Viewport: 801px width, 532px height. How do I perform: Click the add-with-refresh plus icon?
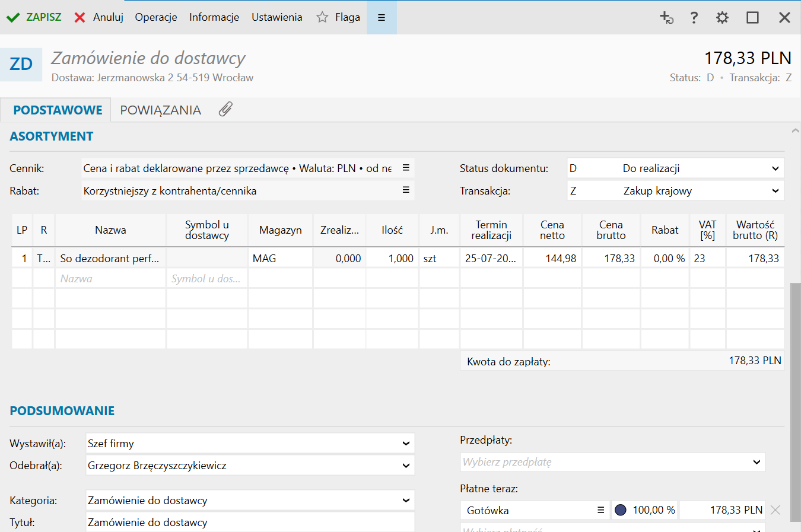(x=666, y=17)
